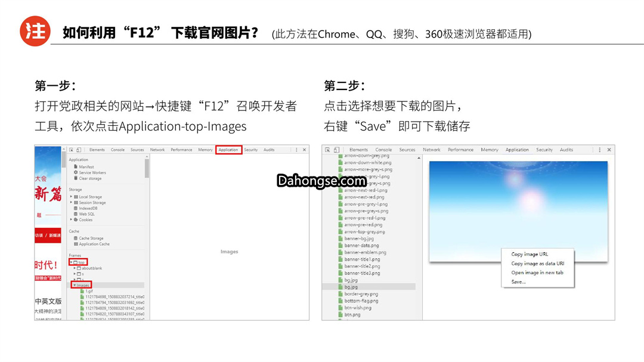Expand the Local Storage tree node
Image resolution: width=644 pixels, height=362 pixels.
(x=71, y=197)
